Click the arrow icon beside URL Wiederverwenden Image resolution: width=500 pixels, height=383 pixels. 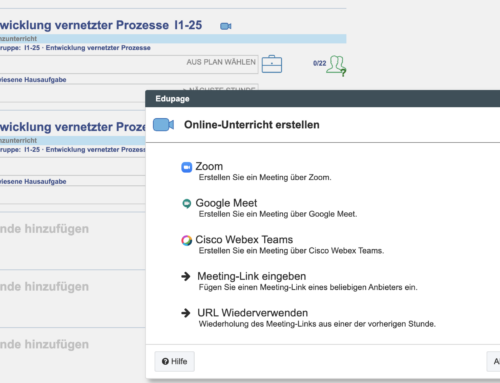pos(186,313)
